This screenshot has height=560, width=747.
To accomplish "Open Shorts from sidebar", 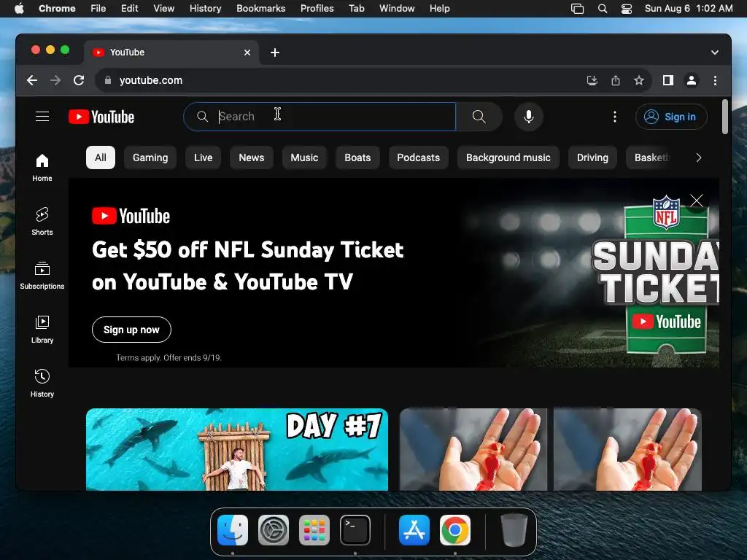I will tap(42, 222).
